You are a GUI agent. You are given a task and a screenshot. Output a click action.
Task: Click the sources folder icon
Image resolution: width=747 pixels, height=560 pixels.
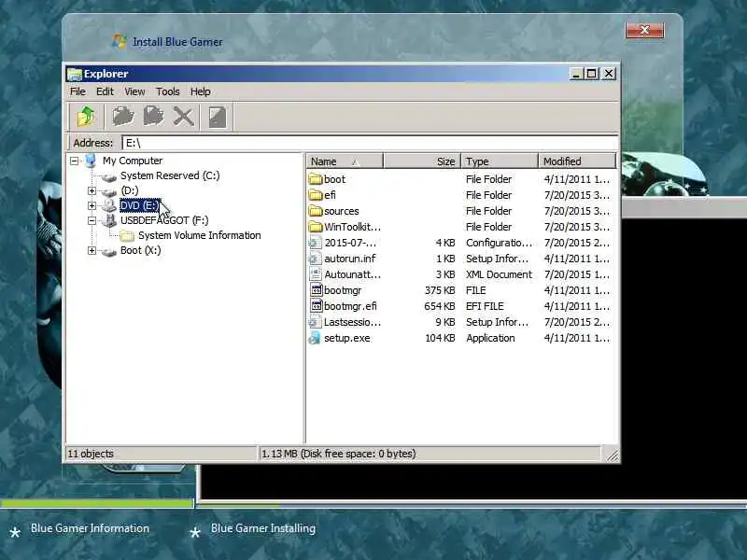click(x=316, y=211)
